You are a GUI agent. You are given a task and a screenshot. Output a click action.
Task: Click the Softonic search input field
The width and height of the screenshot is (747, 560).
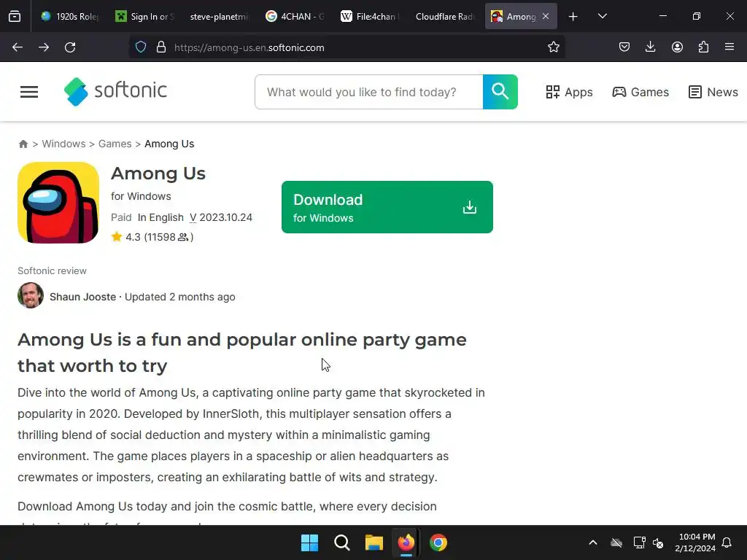(x=369, y=92)
